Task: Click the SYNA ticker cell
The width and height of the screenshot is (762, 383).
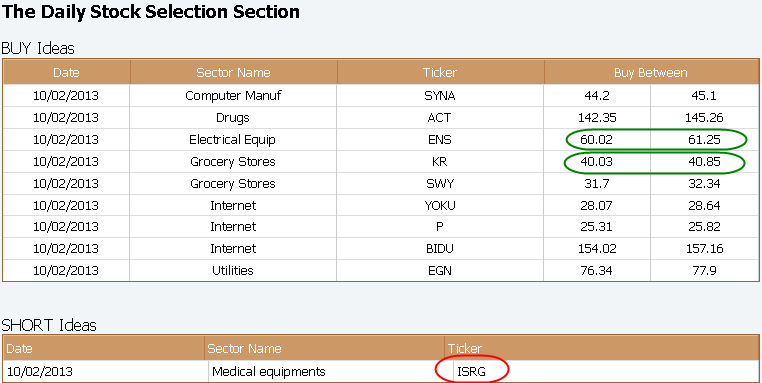Action: (440, 96)
